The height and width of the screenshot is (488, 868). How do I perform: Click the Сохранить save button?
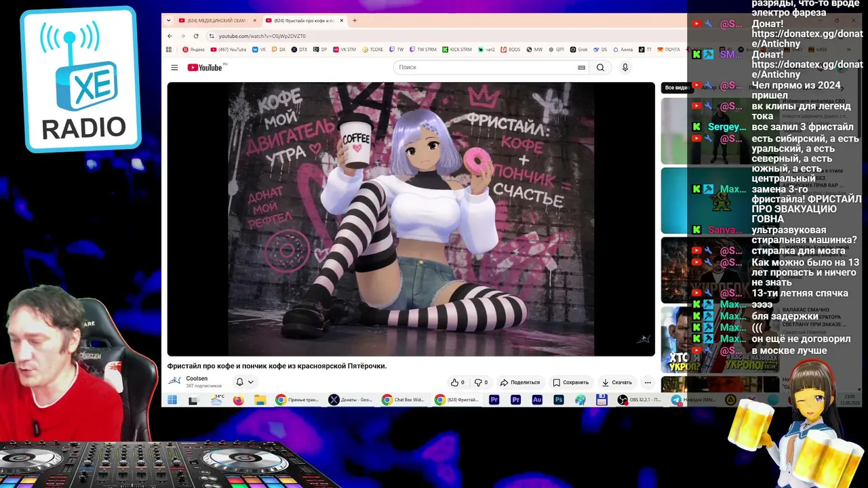[x=571, y=382]
